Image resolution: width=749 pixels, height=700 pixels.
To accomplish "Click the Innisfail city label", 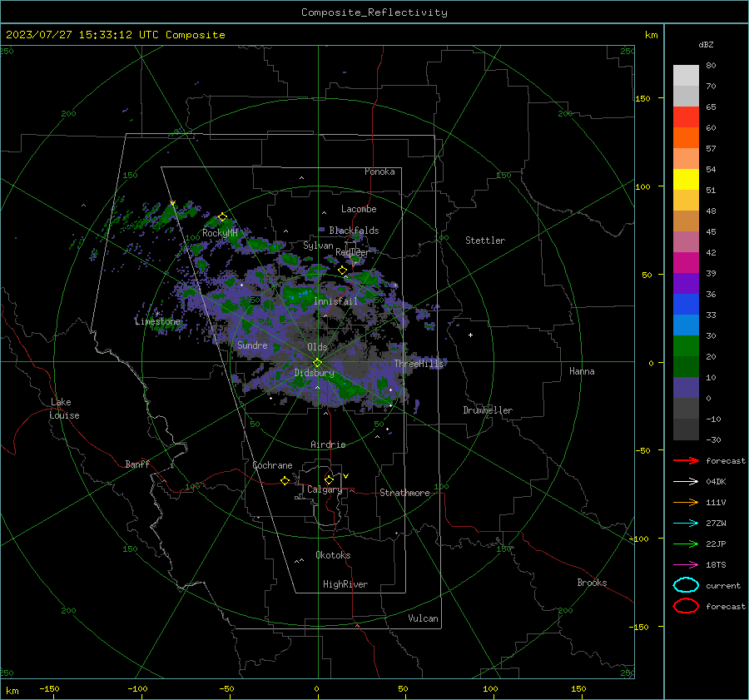I will (x=335, y=301).
